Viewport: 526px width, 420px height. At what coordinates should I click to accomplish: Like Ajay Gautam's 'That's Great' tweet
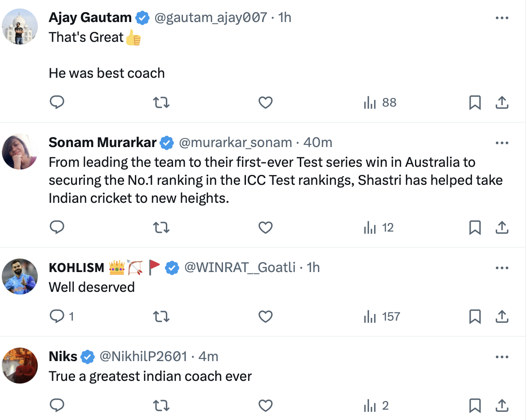click(x=266, y=103)
